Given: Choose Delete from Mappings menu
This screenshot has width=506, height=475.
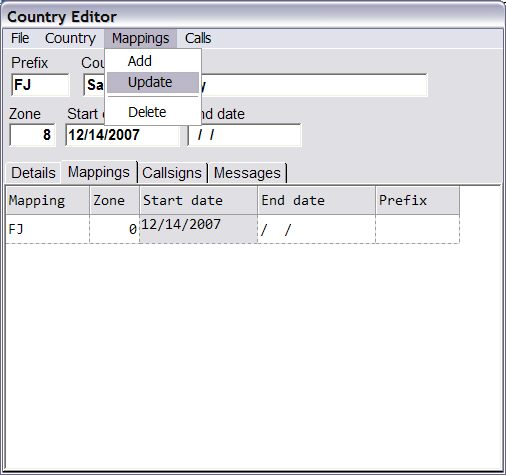Looking at the screenshot, I should [153, 112].
